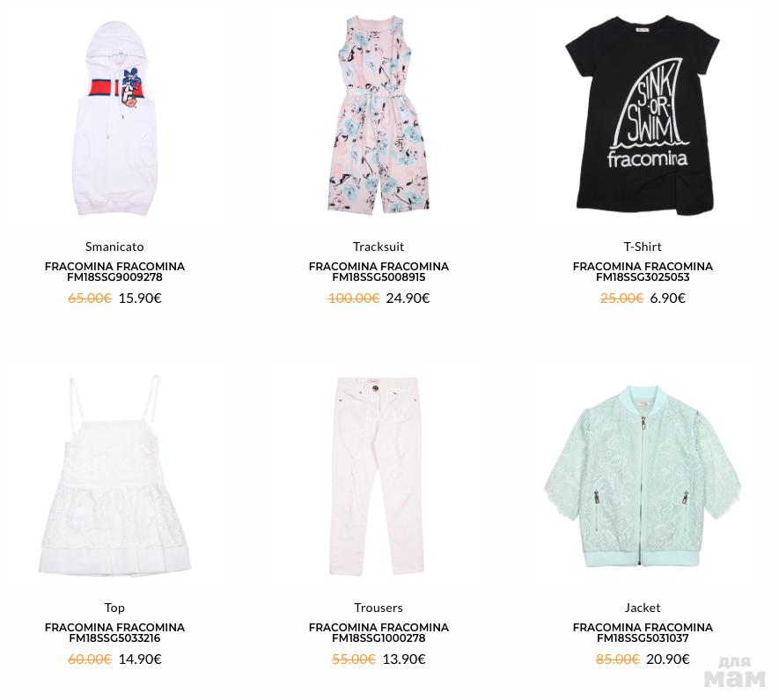This screenshot has width=779, height=700.
Task: Open the white hooded Smanicato product image
Action: tap(114, 118)
